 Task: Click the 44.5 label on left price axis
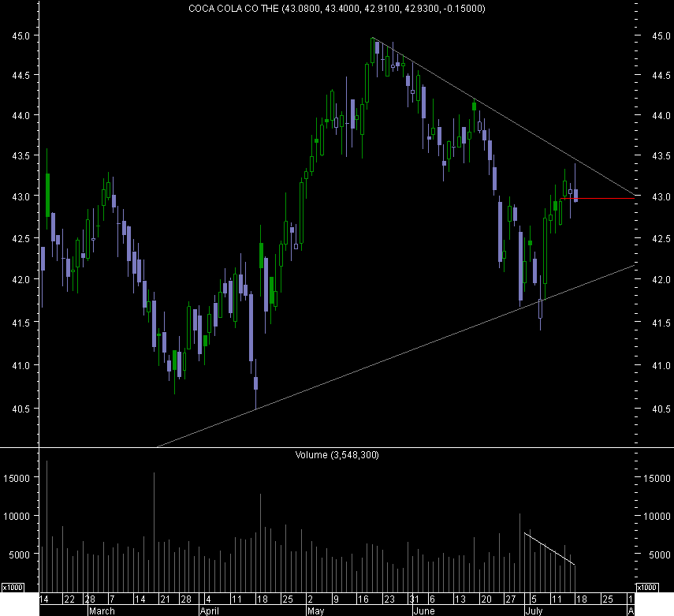pos(20,75)
